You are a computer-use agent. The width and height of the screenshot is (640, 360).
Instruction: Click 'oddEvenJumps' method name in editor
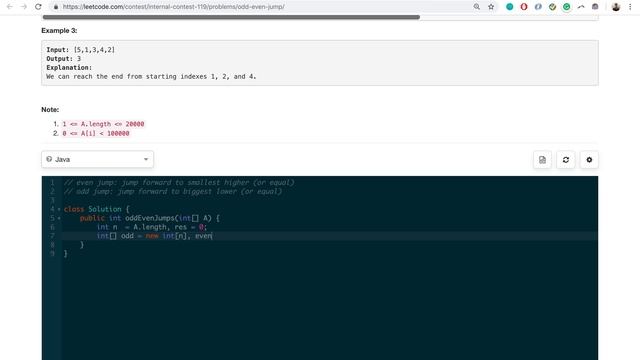click(150, 218)
